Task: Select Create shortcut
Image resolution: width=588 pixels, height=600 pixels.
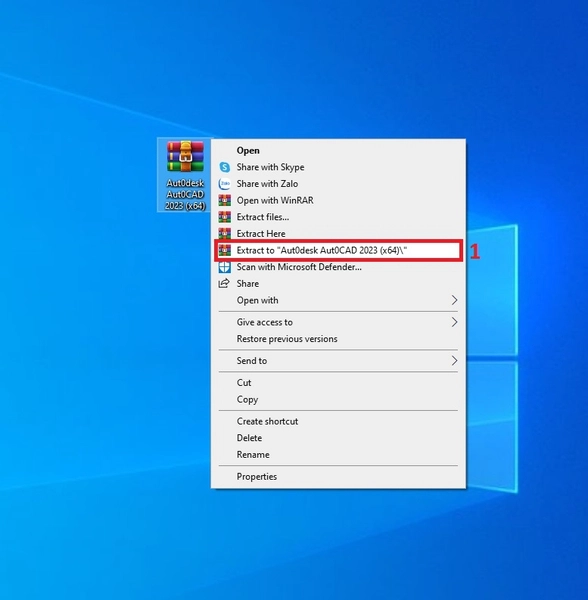Action: (338, 421)
